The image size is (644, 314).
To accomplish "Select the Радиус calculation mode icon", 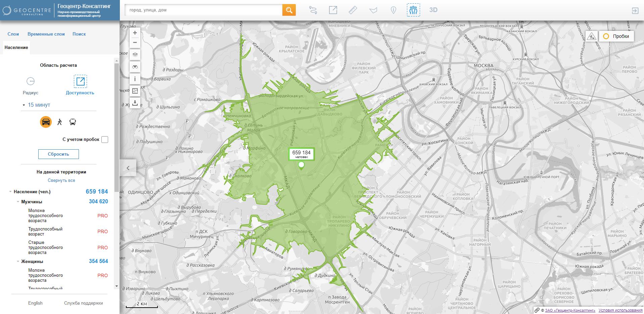I will coord(31,81).
